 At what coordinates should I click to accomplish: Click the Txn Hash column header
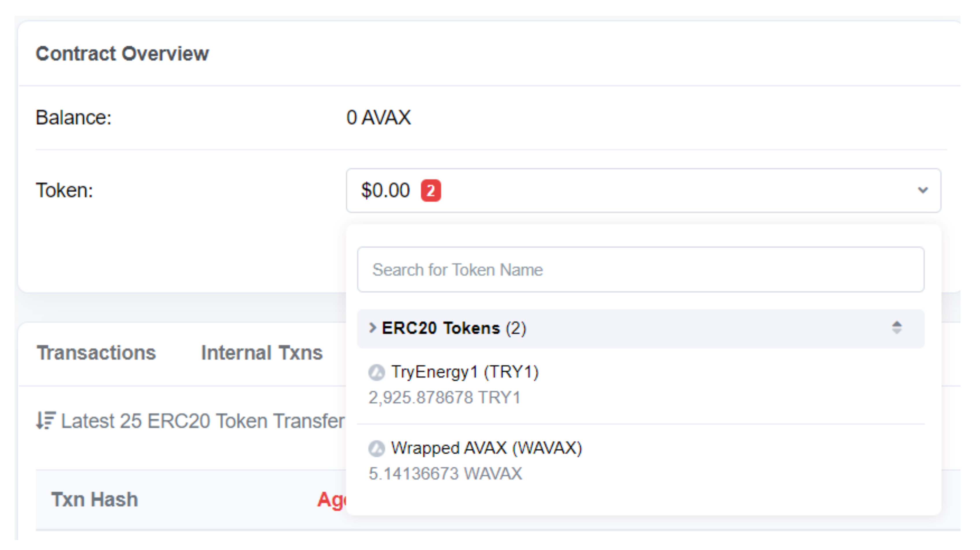(94, 499)
